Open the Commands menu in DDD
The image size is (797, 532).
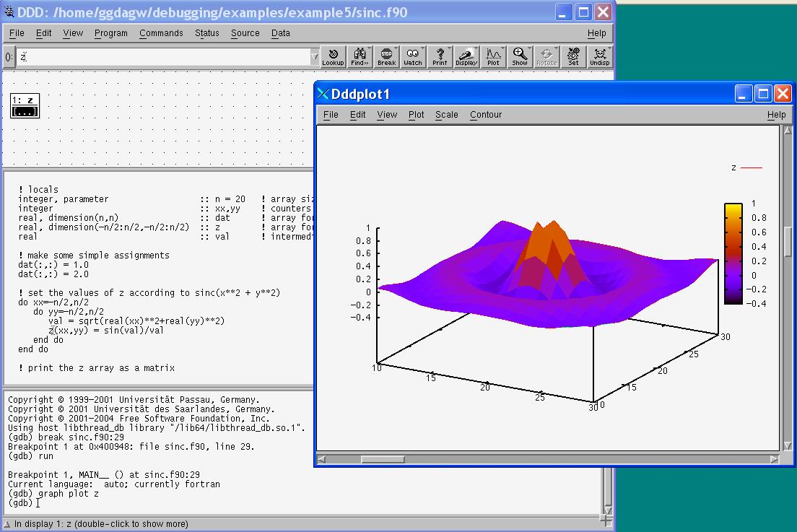(161, 33)
